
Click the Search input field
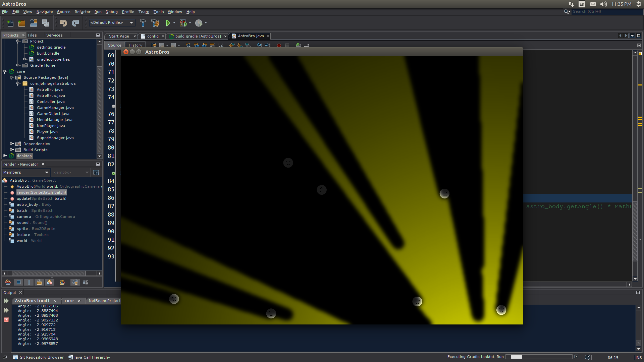click(x=606, y=11)
